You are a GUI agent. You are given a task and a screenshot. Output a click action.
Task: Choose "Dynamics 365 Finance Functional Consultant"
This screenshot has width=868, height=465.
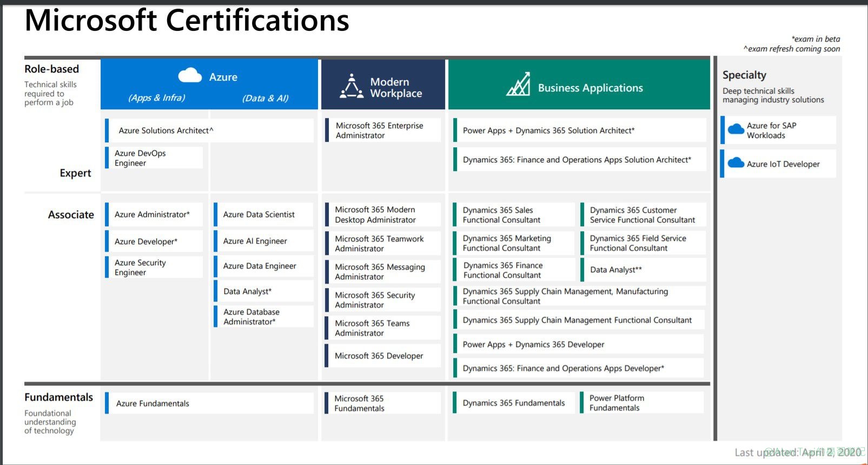click(x=514, y=270)
